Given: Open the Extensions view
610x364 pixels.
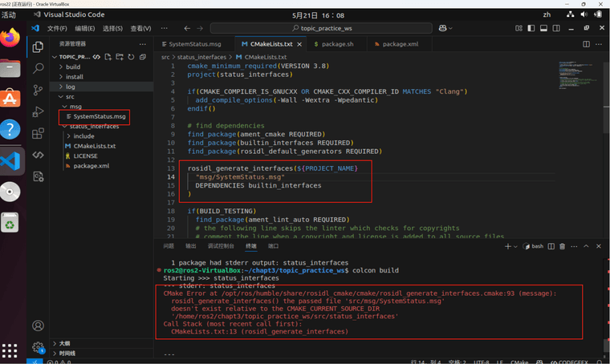Looking at the screenshot, I should (x=38, y=134).
